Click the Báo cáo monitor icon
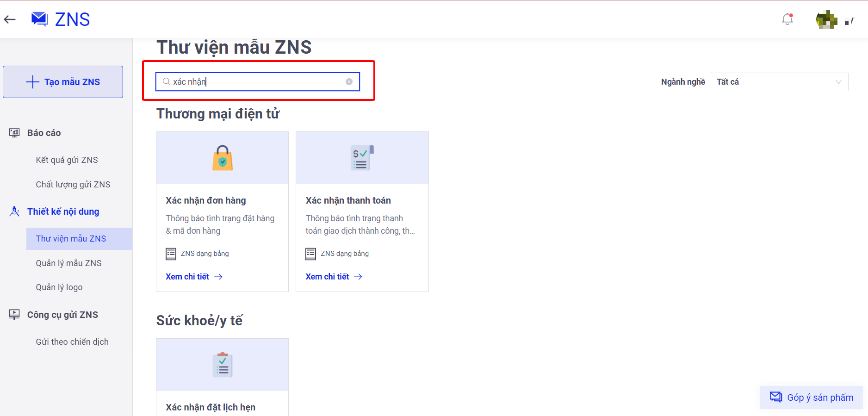 pyautogui.click(x=14, y=133)
